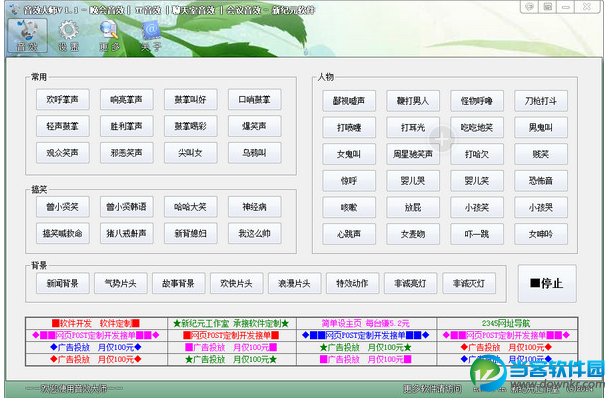The height and width of the screenshot is (398, 606).
Task: Click the skin/menu icon beside minimize button
Action: pos(547,7)
